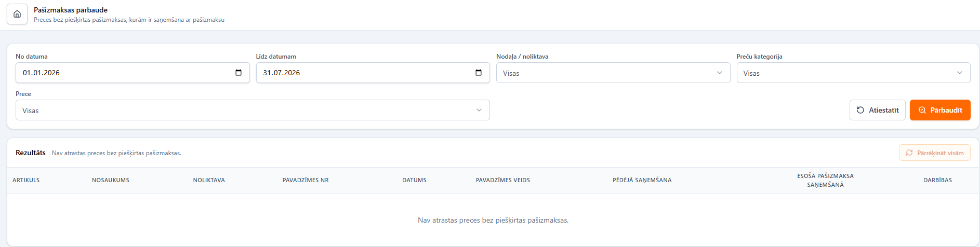This screenshot has width=980, height=247.
Task: Click the Nodaļa / noliktava field label
Action: (x=522, y=57)
